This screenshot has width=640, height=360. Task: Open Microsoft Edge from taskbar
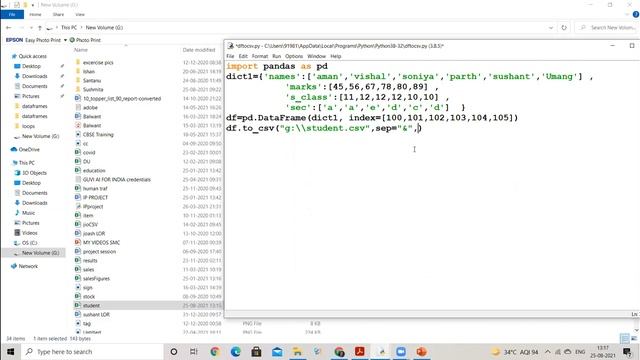(x=236, y=351)
